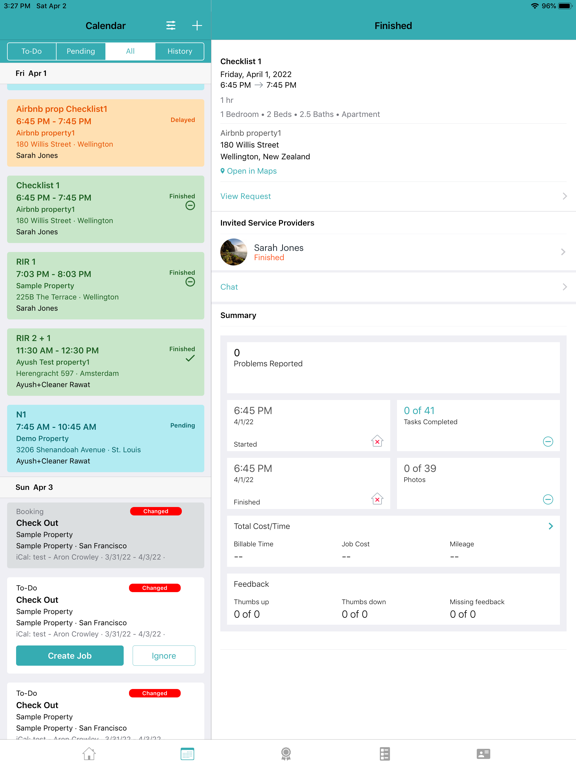
Task: Open Airbnb prop Checklist1 delayed job
Action: (105, 132)
